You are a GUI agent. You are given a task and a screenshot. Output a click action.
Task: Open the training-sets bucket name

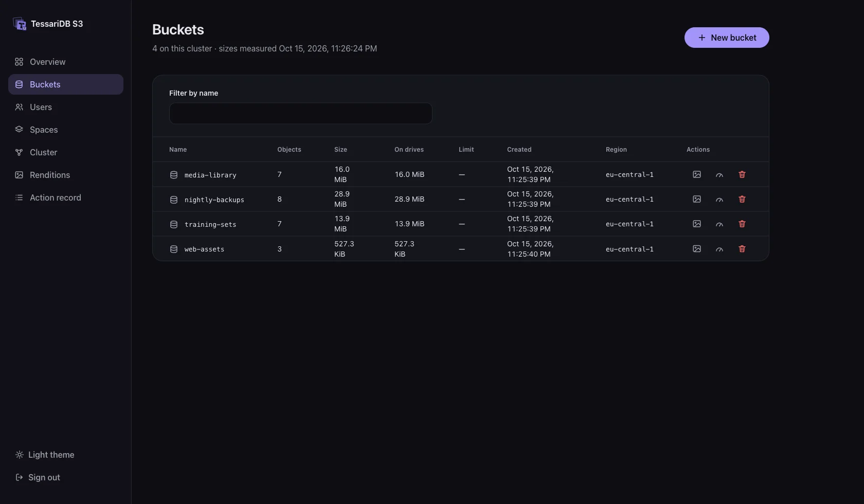[x=210, y=224]
